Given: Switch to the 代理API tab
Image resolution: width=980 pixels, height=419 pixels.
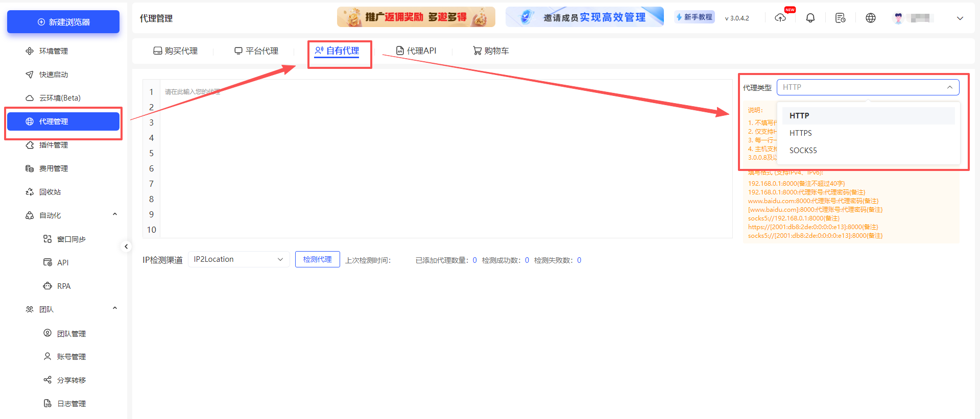Looking at the screenshot, I should (416, 51).
